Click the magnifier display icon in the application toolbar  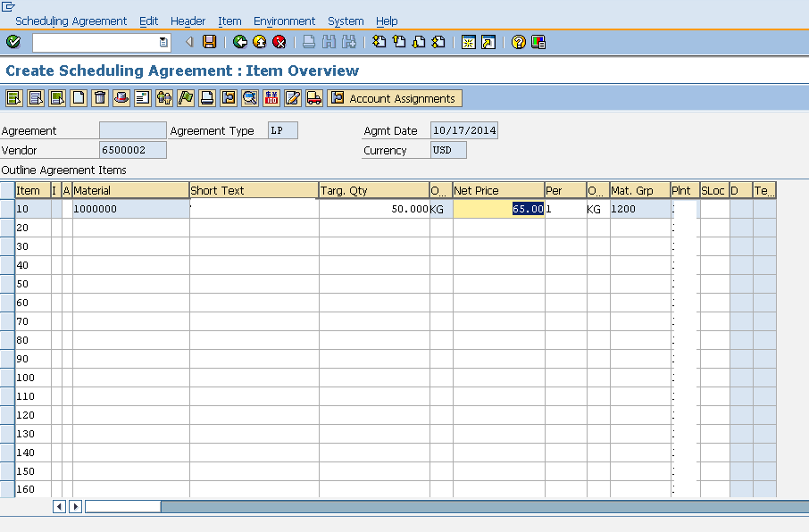(250, 98)
